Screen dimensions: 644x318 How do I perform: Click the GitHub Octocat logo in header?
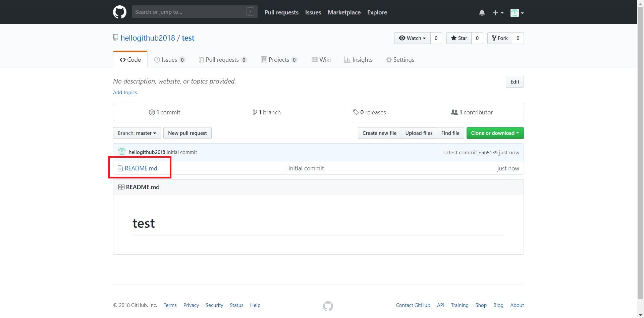tap(120, 12)
